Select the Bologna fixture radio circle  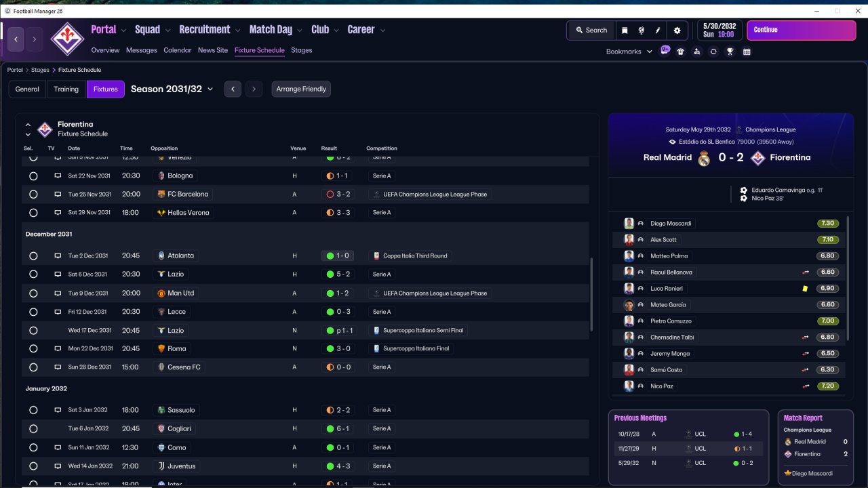33,176
